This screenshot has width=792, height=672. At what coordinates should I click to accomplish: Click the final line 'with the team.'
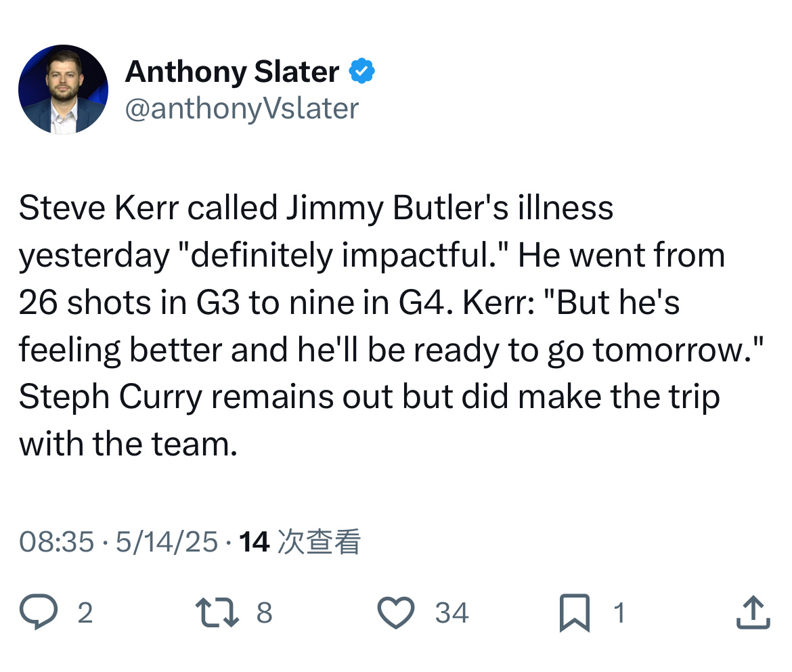click(129, 444)
